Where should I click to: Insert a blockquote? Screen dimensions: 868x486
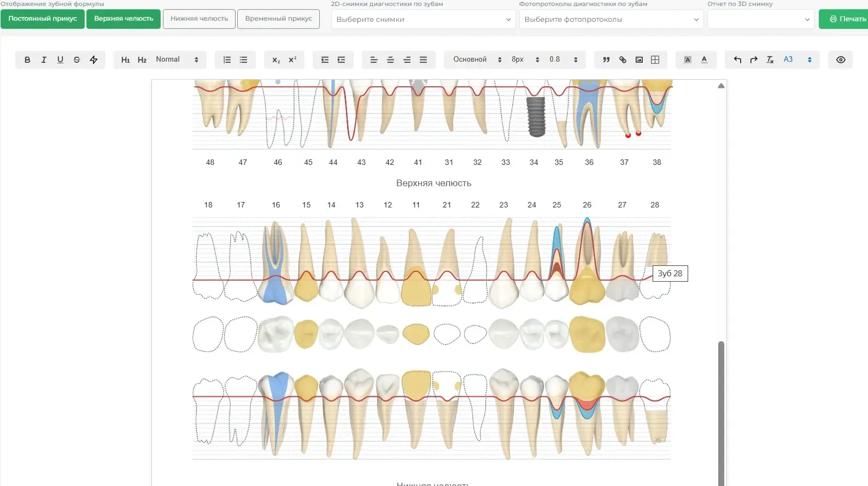click(x=606, y=60)
